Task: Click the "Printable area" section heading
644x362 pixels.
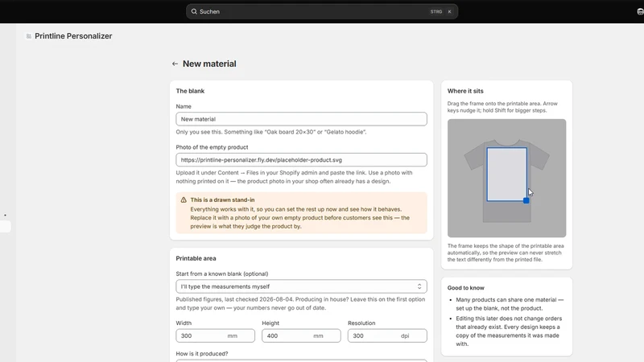Action: coord(196,258)
